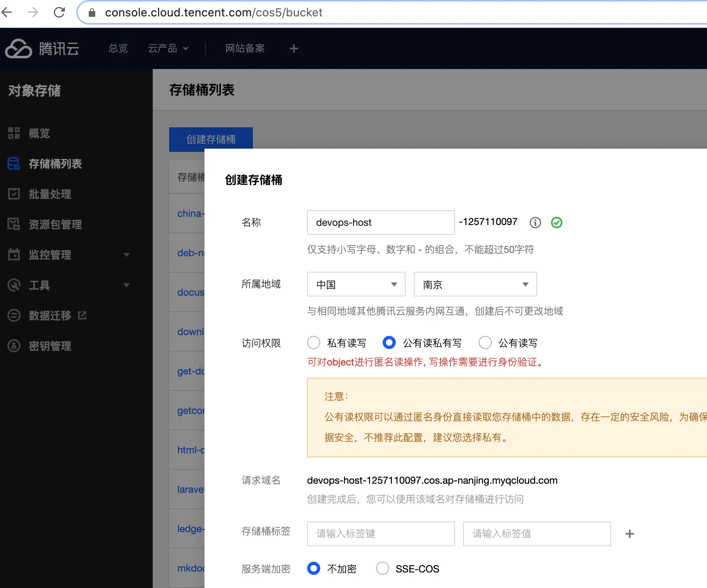Select 私有读写 private read/write permission
The width and height of the screenshot is (707, 588).
(313, 342)
